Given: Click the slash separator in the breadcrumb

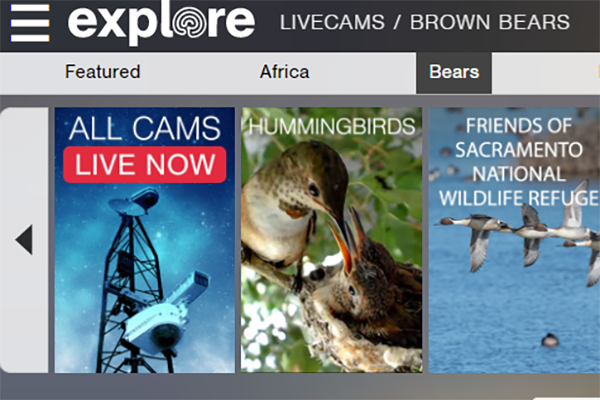Looking at the screenshot, I should 397,22.
